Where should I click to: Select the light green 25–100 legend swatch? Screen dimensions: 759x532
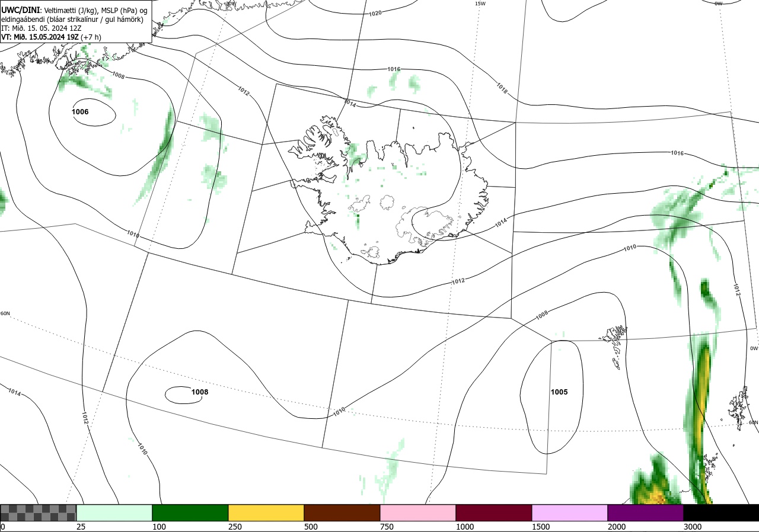click(114, 512)
